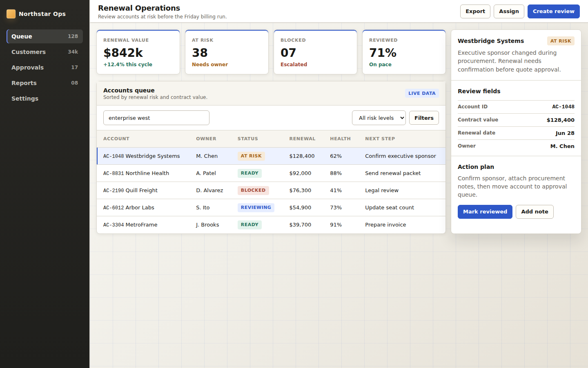Click 'Prepare invoice' next step
This screenshot has height=368, width=588.
(385, 225)
